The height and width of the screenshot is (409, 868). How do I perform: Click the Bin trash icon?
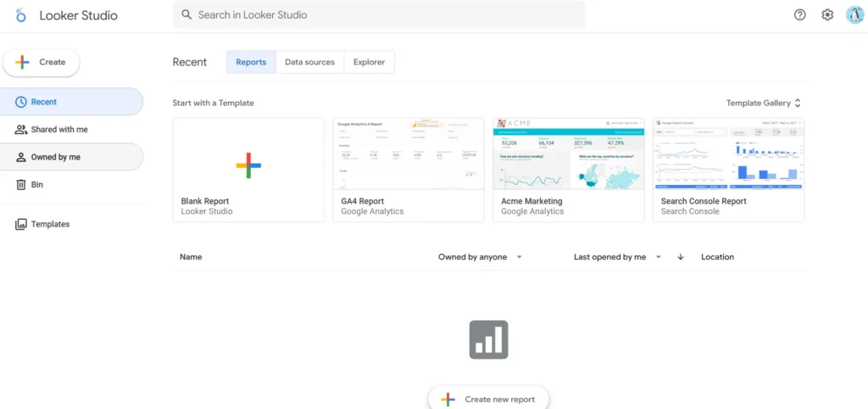[21, 184]
